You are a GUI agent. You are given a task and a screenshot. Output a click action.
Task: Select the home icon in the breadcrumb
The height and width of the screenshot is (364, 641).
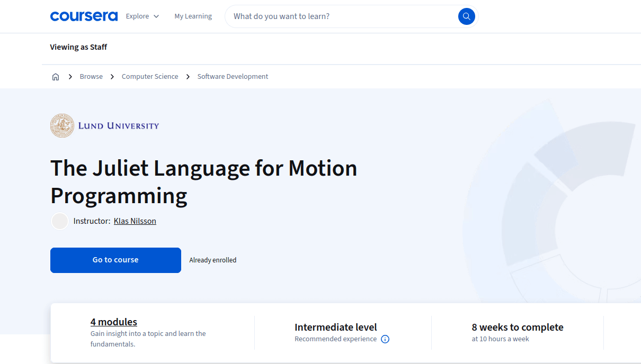pos(55,76)
